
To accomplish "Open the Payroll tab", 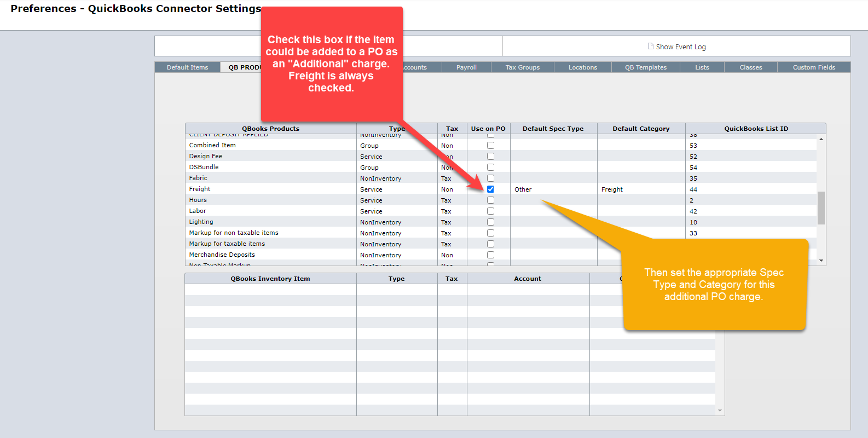I will pos(466,67).
